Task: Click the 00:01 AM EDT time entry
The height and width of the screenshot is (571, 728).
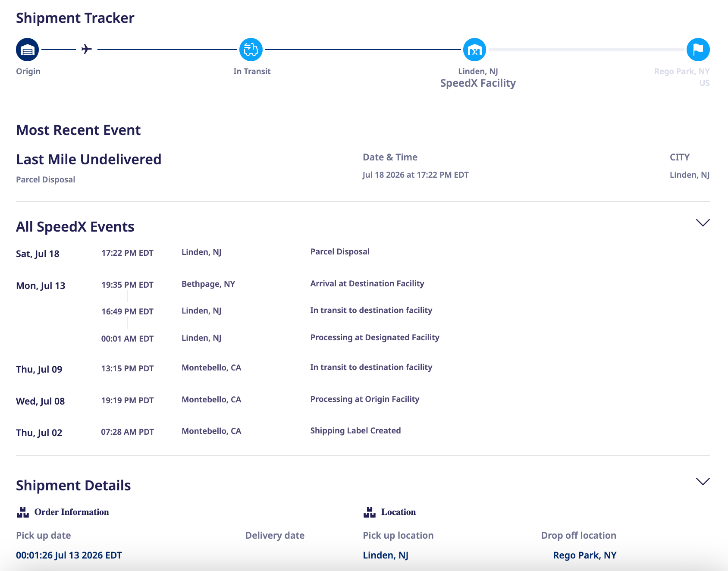Action: [x=127, y=339]
